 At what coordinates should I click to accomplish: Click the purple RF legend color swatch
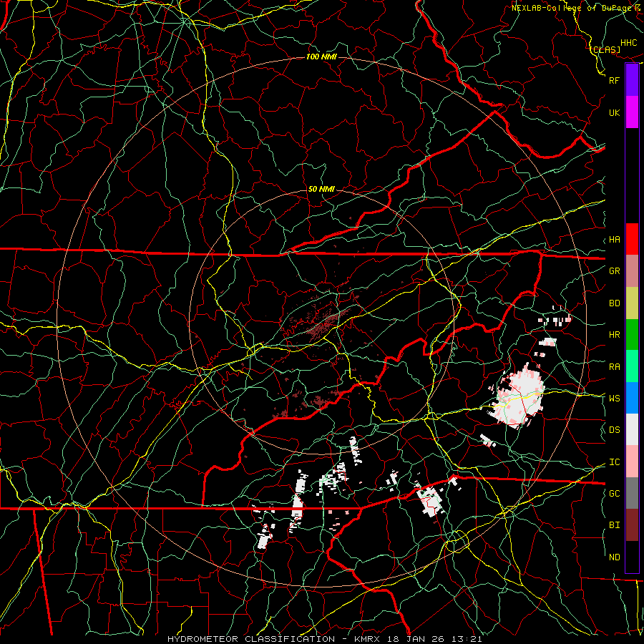[632, 80]
